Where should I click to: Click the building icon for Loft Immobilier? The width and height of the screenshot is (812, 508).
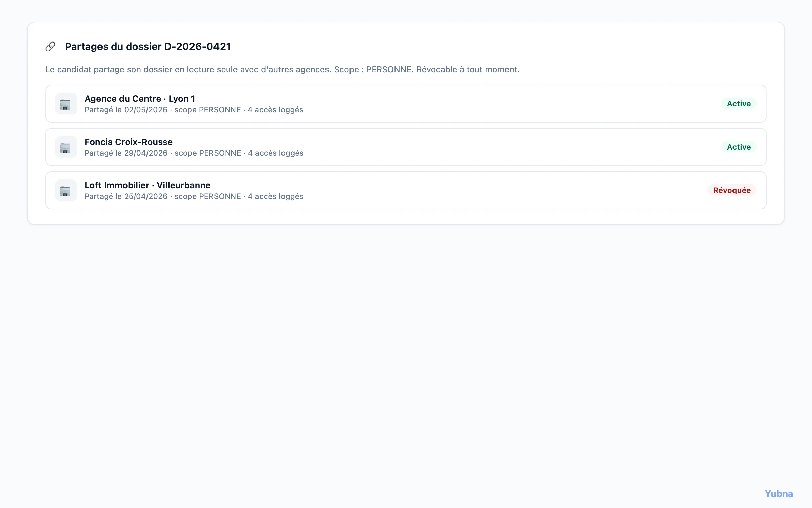point(66,190)
